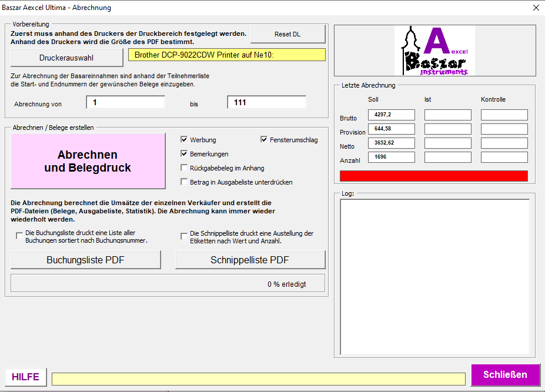This screenshot has height=392, width=545.
Task: Focus the 'Abrechnung von' start number field
Action: [125, 102]
